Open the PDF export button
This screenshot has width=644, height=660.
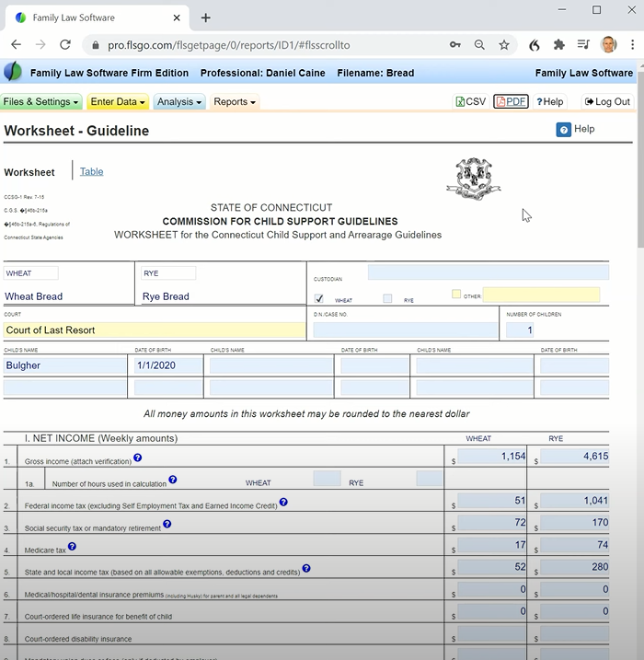pyautogui.click(x=511, y=102)
